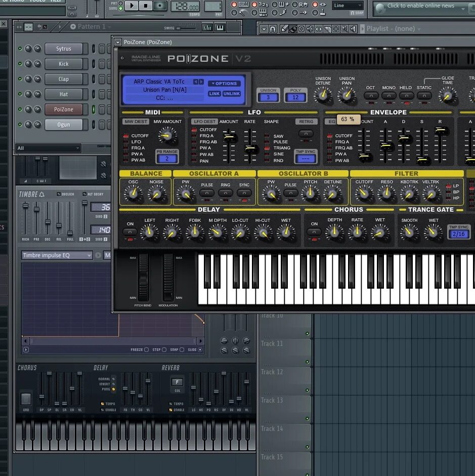The image size is (475, 476).
Task: Open PoiZone OPTIONS menu
Action: (x=225, y=84)
